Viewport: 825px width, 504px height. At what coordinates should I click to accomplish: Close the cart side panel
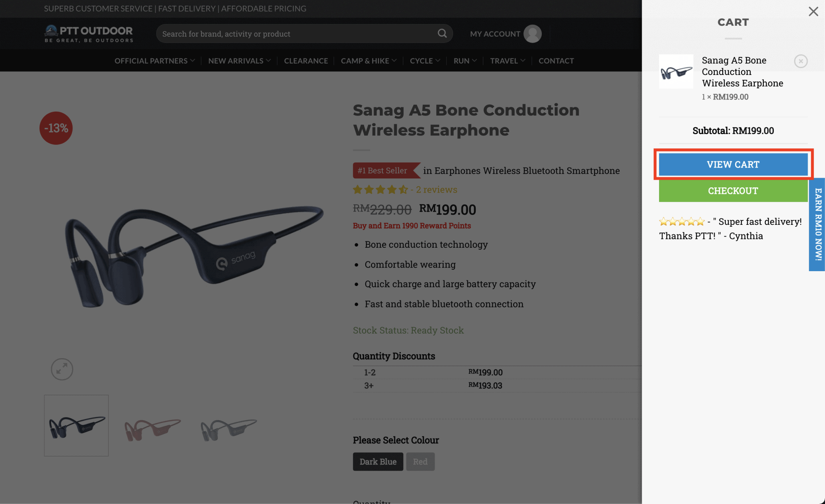pos(813,11)
